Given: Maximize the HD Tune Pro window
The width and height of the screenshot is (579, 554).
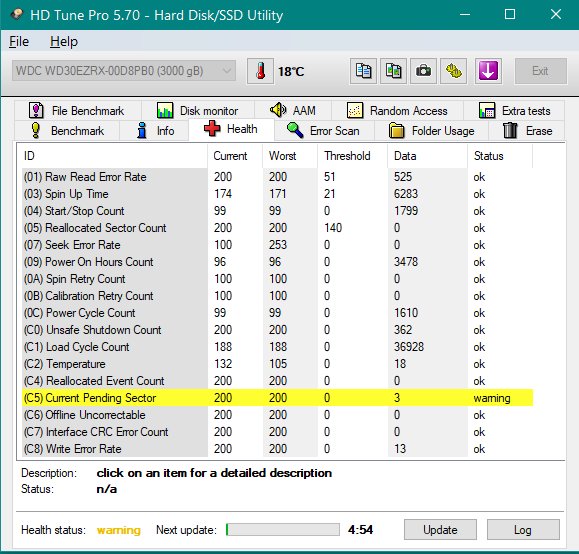Looking at the screenshot, I should click(x=510, y=14).
